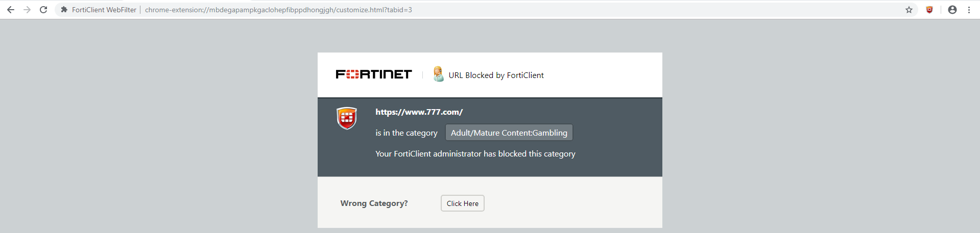Click the Click Here button
The height and width of the screenshot is (233, 980).
[x=463, y=203]
